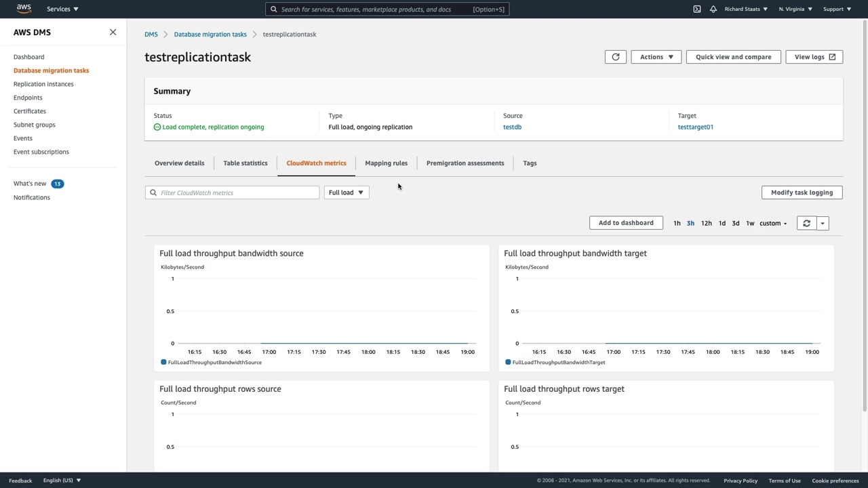The width and height of the screenshot is (868, 488).
Task: Open the CloudShell terminal icon
Action: click(x=697, y=9)
